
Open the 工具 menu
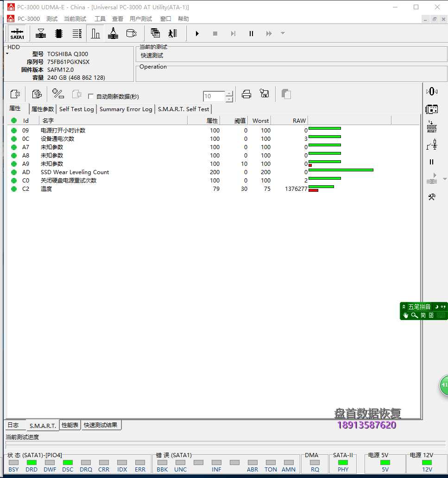100,19
